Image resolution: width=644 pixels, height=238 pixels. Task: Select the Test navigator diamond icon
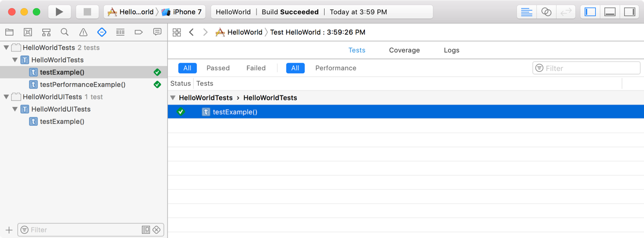tap(101, 32)
